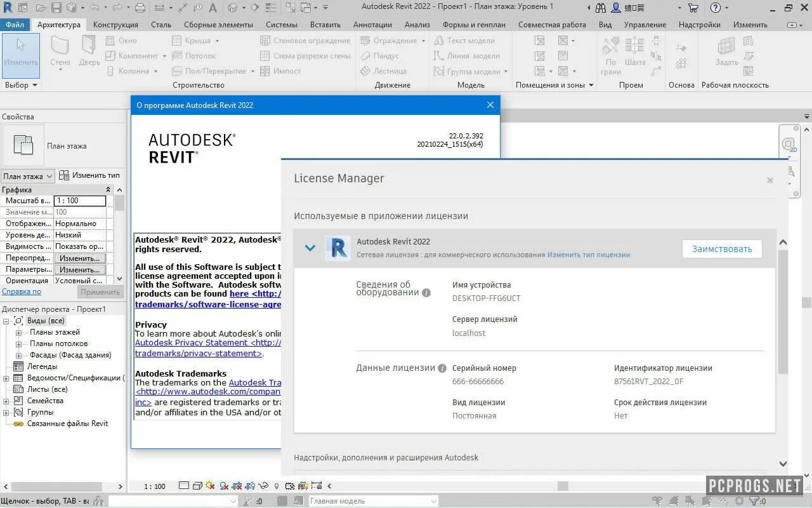Close the License Manager panel
This screenshot has height=508, width=812.
(x=769, y=180)
